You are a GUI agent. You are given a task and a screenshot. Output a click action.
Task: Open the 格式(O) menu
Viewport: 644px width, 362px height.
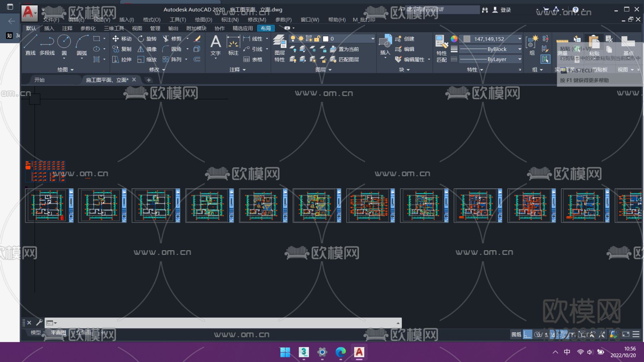point(152,20)
